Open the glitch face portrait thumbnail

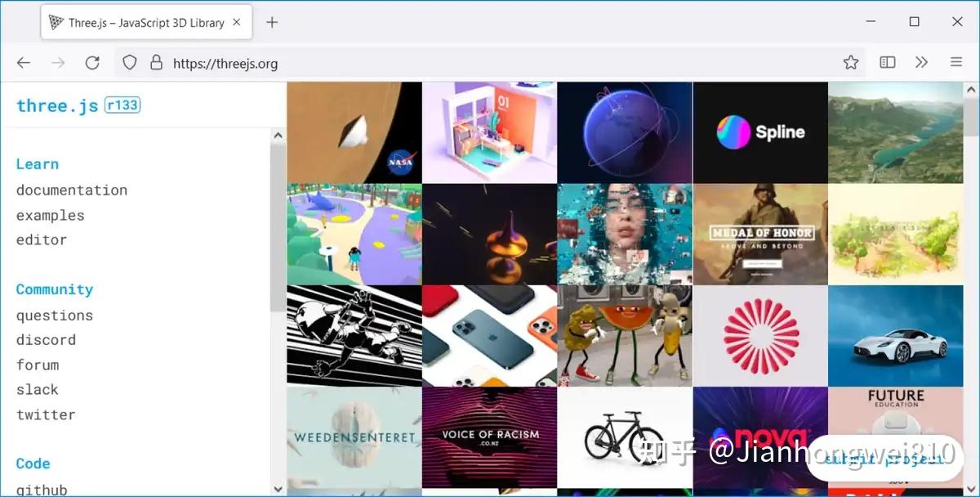coord(625,234)
